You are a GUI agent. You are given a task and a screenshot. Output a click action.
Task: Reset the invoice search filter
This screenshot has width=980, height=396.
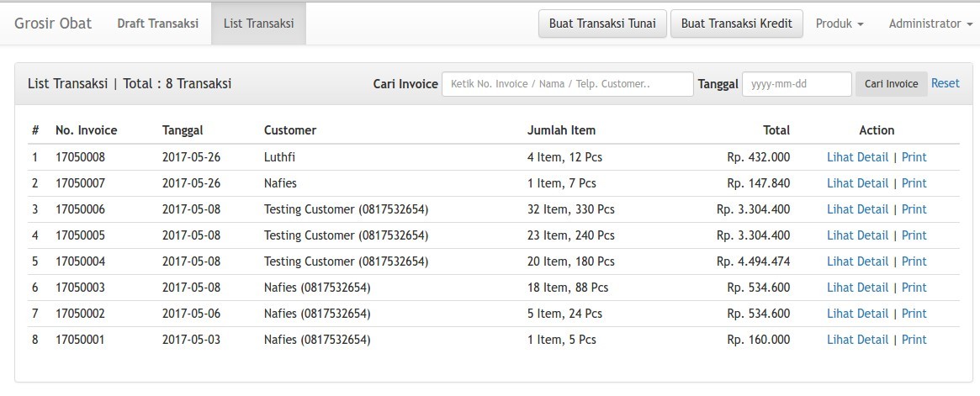pyautogui.click(x=945, y=83)
